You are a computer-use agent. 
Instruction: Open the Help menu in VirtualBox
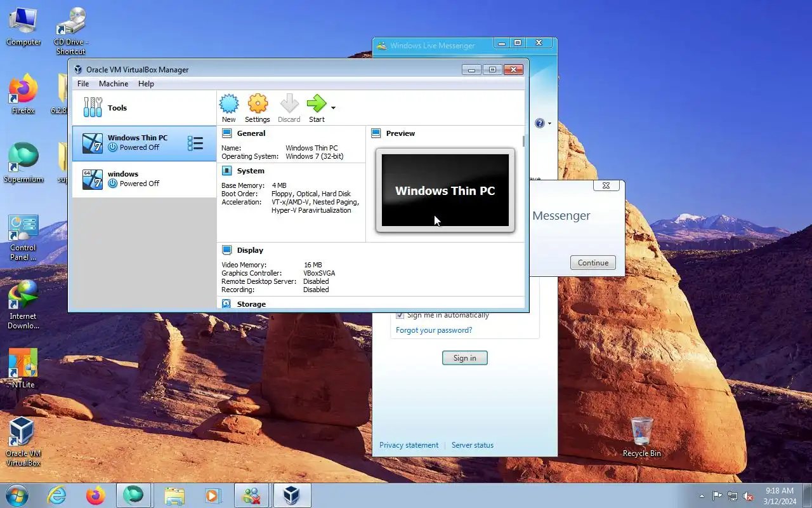click(146, 84)
